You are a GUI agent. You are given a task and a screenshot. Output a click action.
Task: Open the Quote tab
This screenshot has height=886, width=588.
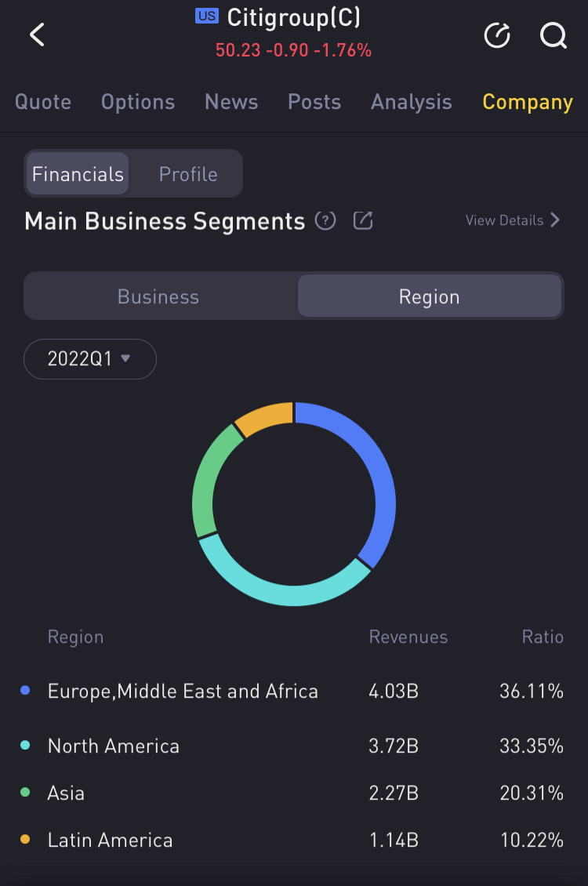43,102
